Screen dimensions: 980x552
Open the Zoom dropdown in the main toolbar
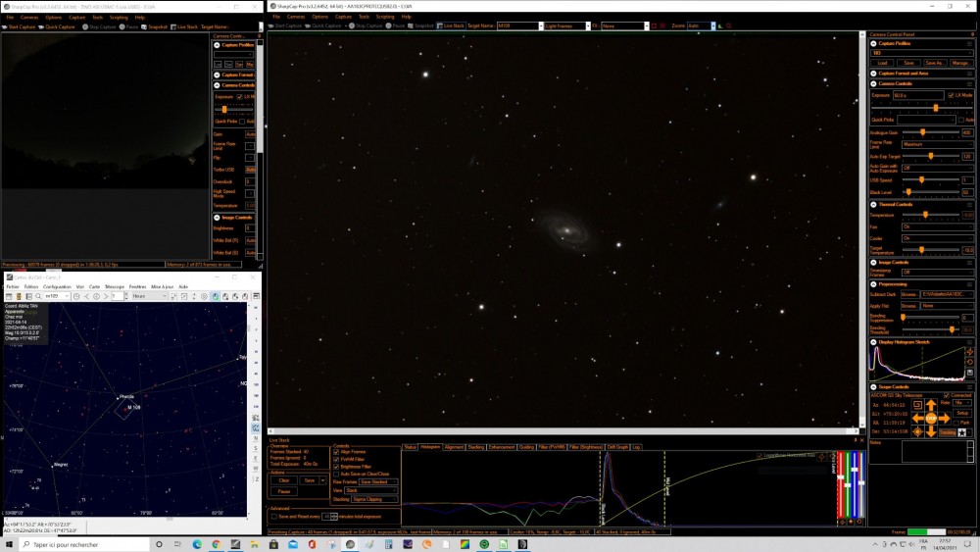[702, 25]
